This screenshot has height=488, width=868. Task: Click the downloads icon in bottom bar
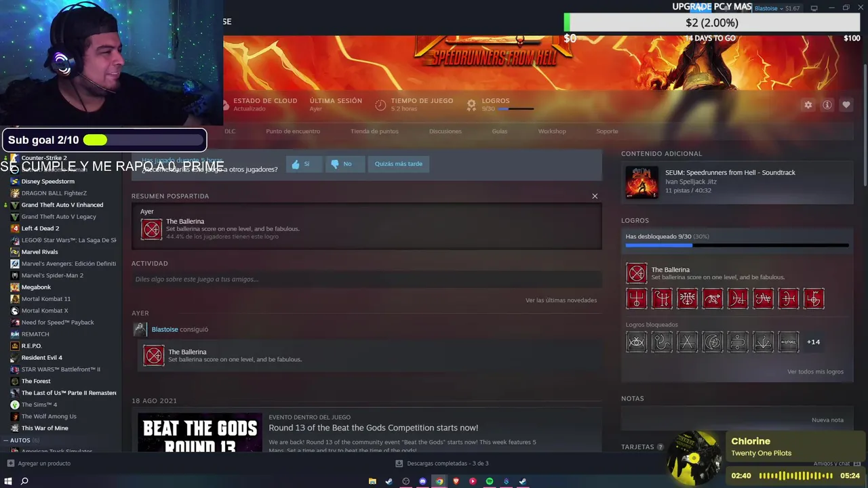(399, 464)
